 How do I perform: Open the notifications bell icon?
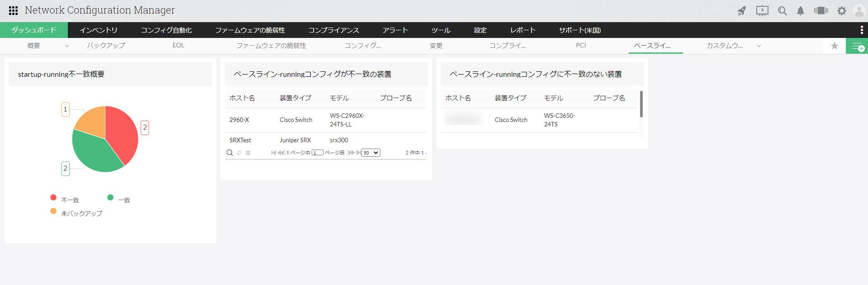[x=801, y=11]
